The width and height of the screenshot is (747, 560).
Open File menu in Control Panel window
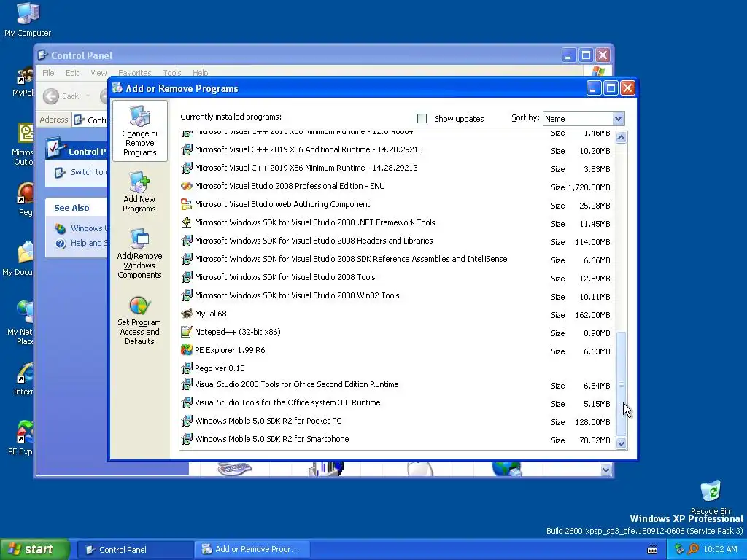pyautogui.click(x=48, y=73)
